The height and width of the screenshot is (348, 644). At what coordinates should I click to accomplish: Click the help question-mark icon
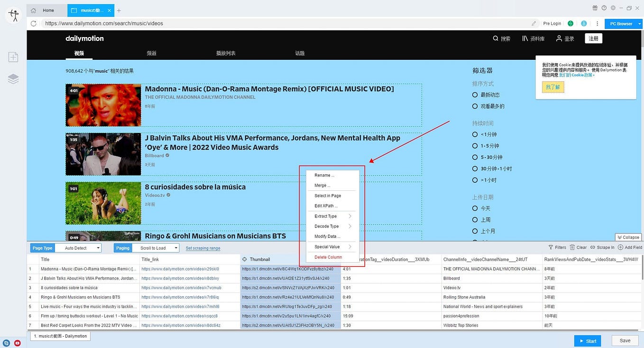click(x=603, y=8)
